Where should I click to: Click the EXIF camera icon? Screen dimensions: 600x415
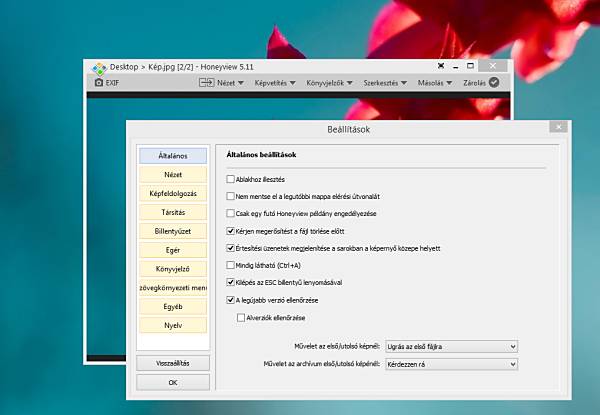pyautogui.click(x=99, y=82)
